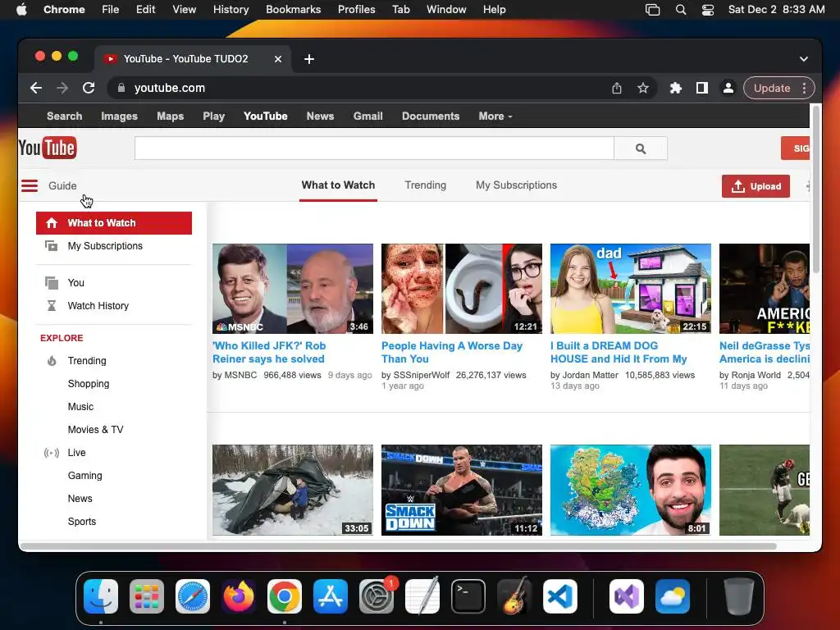Open the Chrome share icon in address bar

617,88
